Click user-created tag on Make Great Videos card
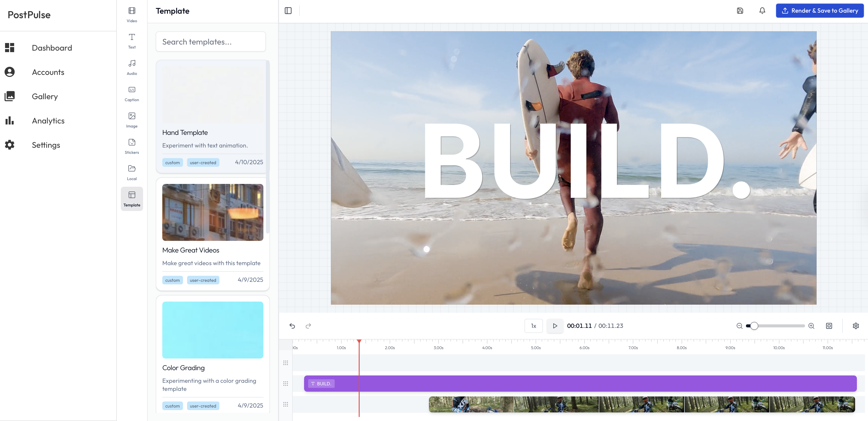Screen dimensions: 868x421 [203, 280]
